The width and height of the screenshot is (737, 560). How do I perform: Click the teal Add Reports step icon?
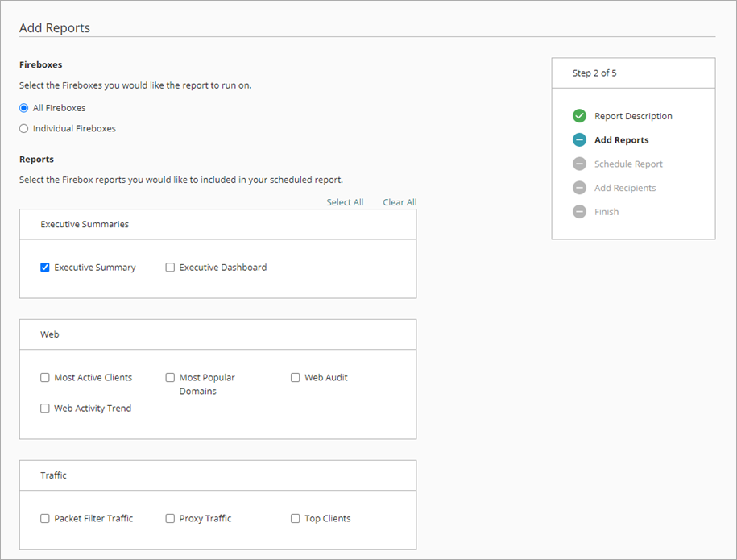(579, 140)
